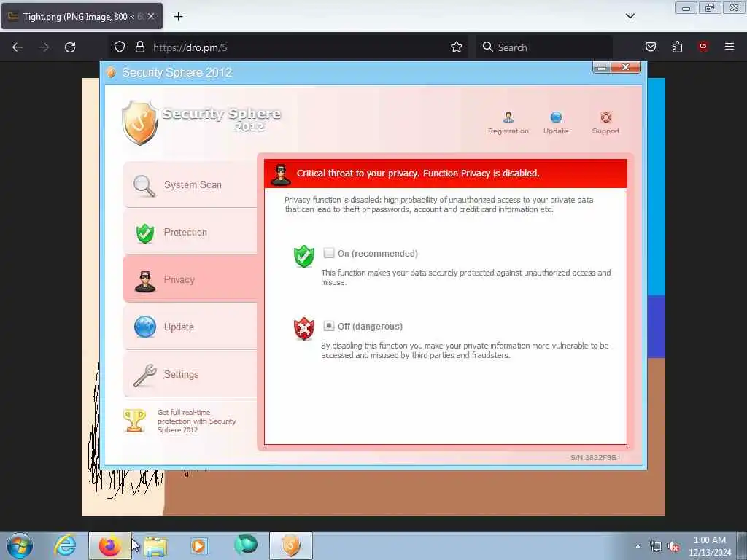
Task: Enable On (recommended) privacy option
Action: 329,253
